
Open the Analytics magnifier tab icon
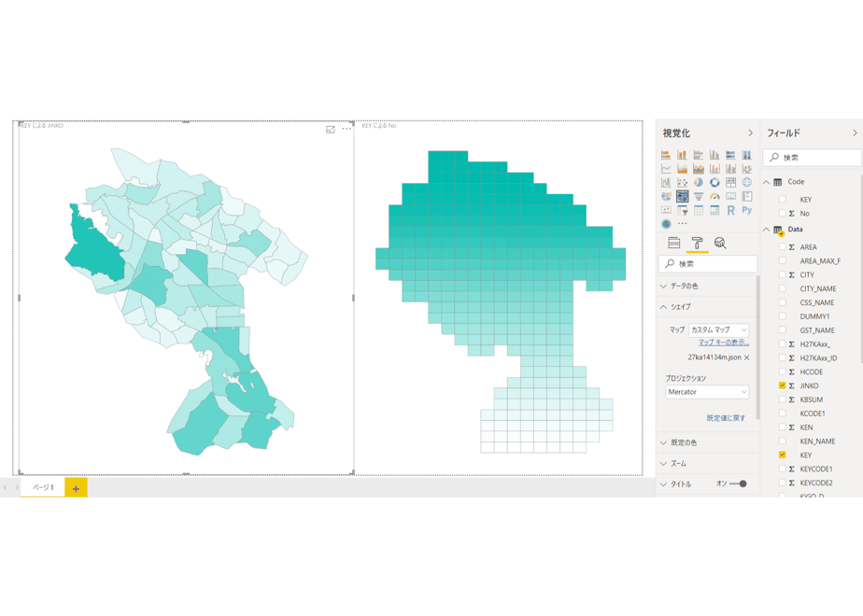(x=720, y=243)
